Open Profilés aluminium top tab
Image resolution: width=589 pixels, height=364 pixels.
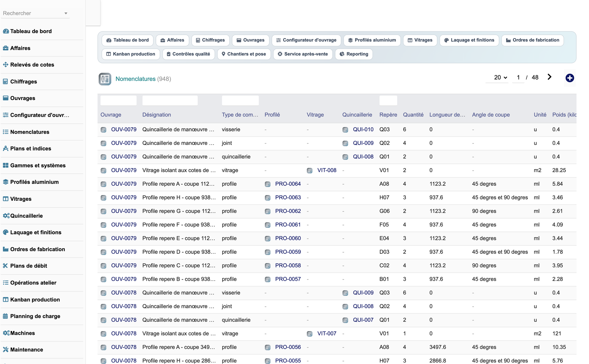[372, 40]
